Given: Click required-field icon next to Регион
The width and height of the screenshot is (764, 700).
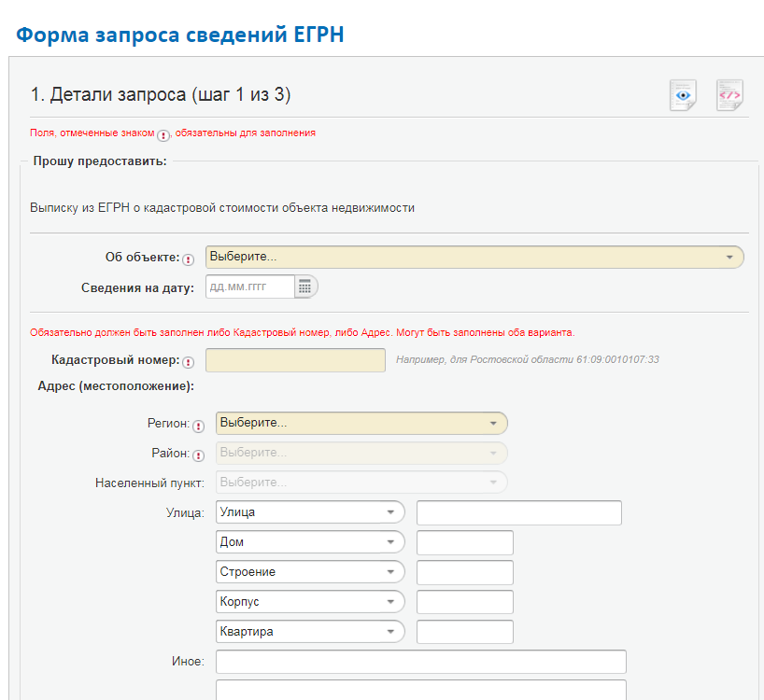Looking at the screenshot, I should 198,426.
